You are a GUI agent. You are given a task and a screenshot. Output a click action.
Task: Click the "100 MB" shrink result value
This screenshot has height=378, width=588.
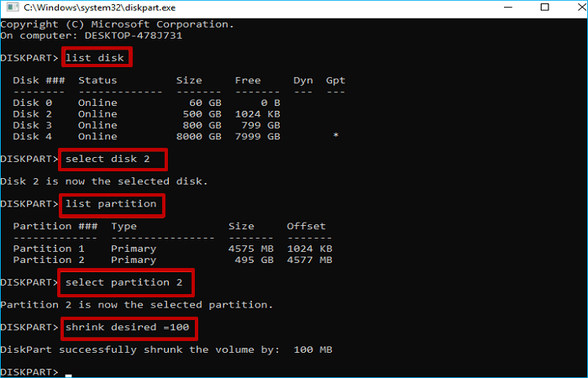click(312, 350)
